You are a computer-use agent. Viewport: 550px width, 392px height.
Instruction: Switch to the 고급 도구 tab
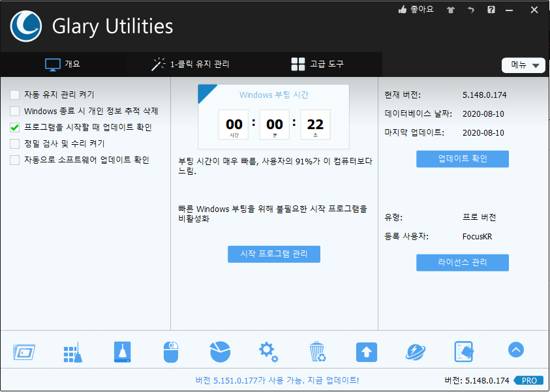(x=318, y=65)
